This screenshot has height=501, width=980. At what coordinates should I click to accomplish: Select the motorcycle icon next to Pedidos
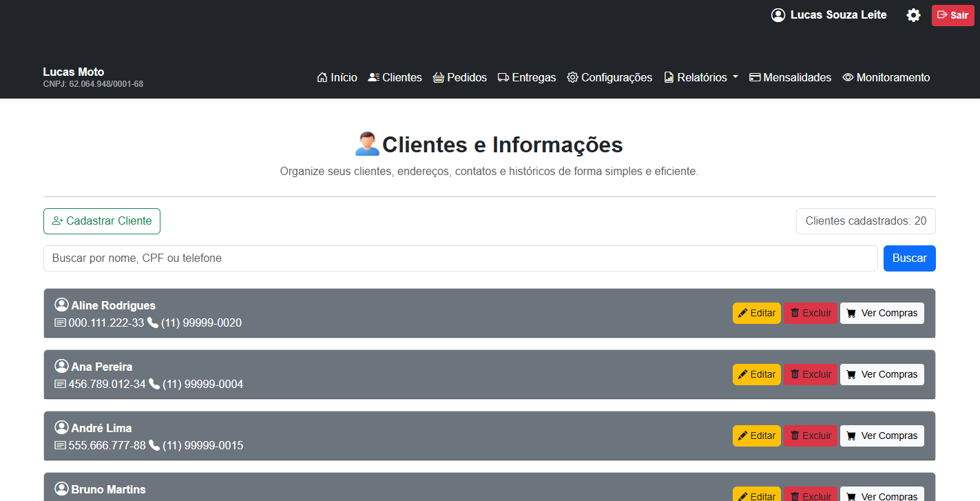[x=439, y=77]
